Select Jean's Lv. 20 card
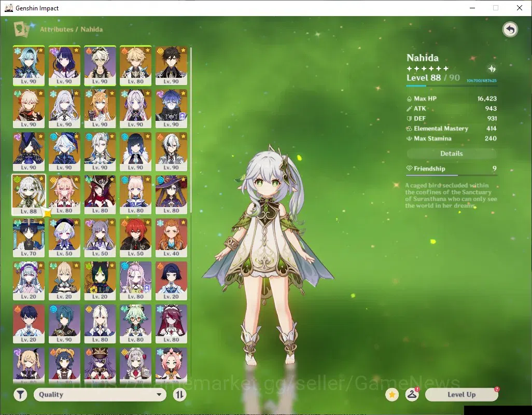 (x=64, y=281)
